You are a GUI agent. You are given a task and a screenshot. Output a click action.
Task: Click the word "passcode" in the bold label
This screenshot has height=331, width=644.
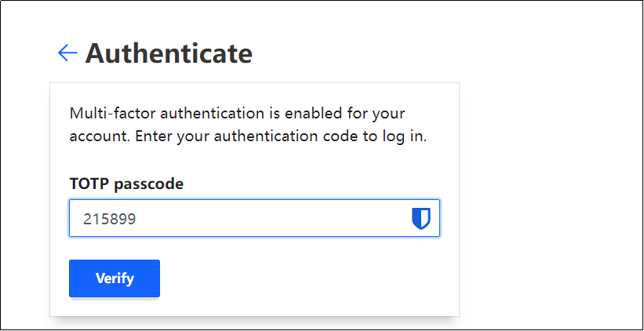click(x=149, y=184)
